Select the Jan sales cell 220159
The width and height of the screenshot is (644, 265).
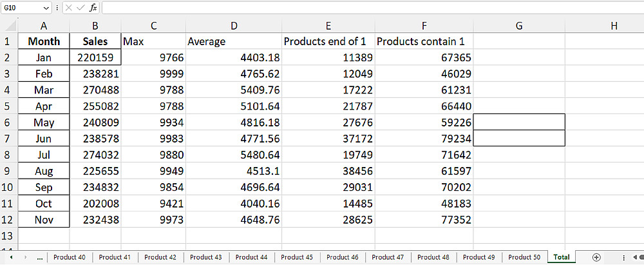coord(95,57)
